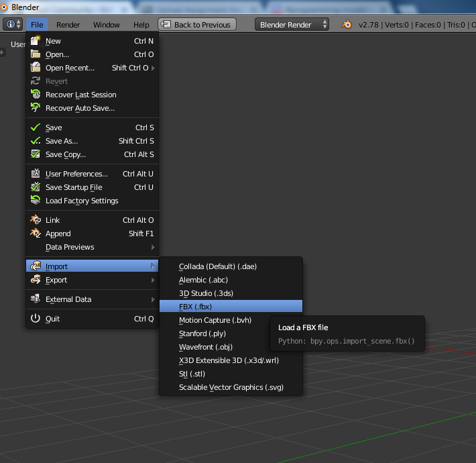Screen dimensions: 476x463
Task: Click the Tris:0 statistic in header
Action: [x=456, y=25]
